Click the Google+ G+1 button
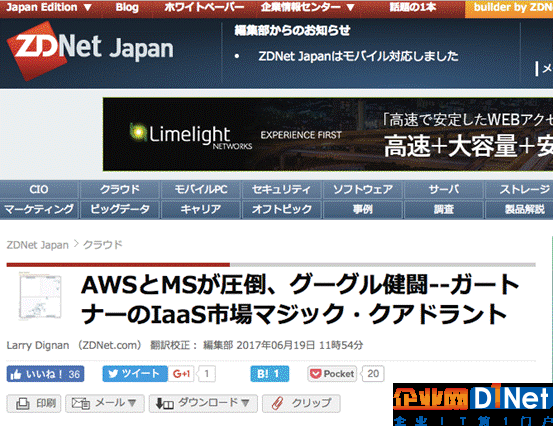The width and height of the screenshot is (553, 426). (181, 374)
